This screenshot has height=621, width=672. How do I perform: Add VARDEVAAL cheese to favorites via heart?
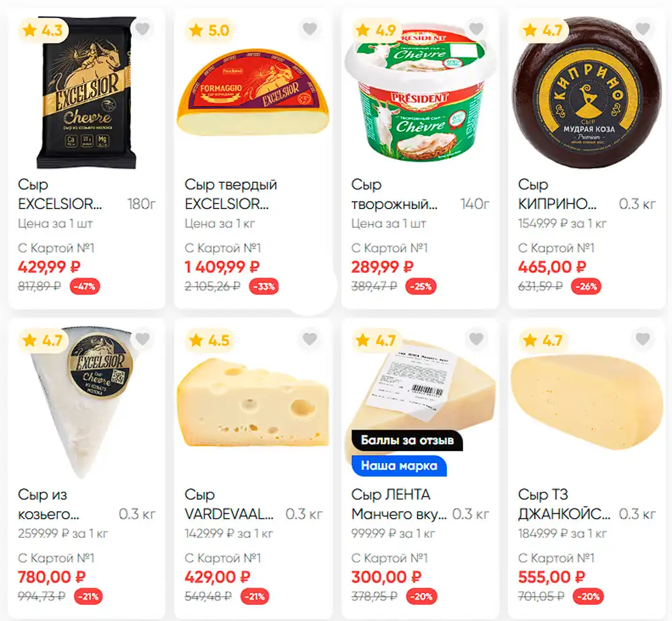[309, 339]
